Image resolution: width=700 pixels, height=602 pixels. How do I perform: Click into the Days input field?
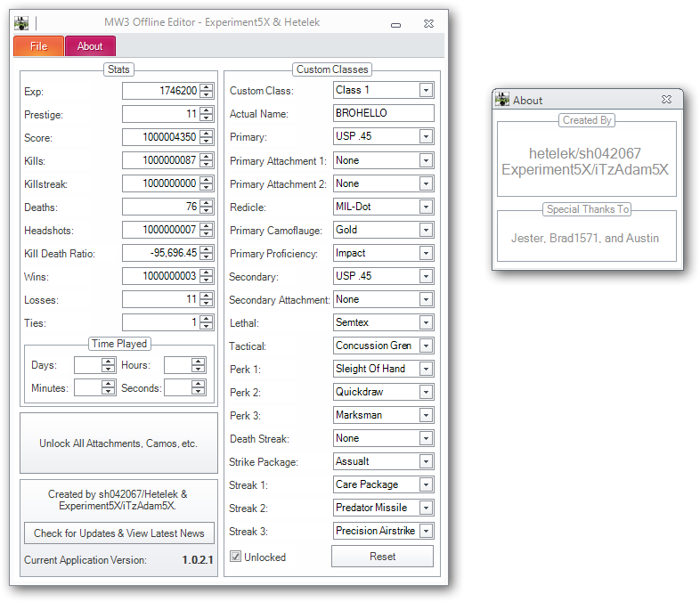(88, 365)
